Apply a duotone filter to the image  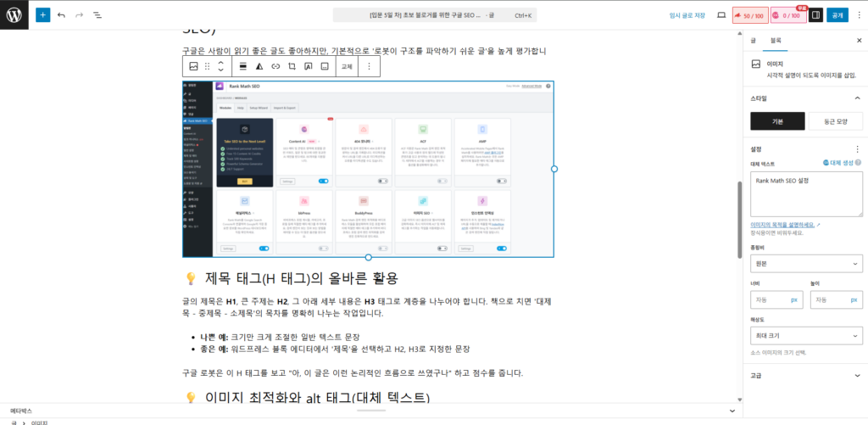click(x=259, y=66)
